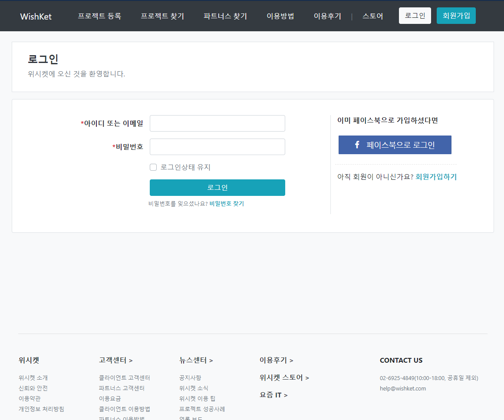Click 이미 페이스북으로 가입하셨다면 text
Viewport: 504px width, 420px height.
point(388,120)
